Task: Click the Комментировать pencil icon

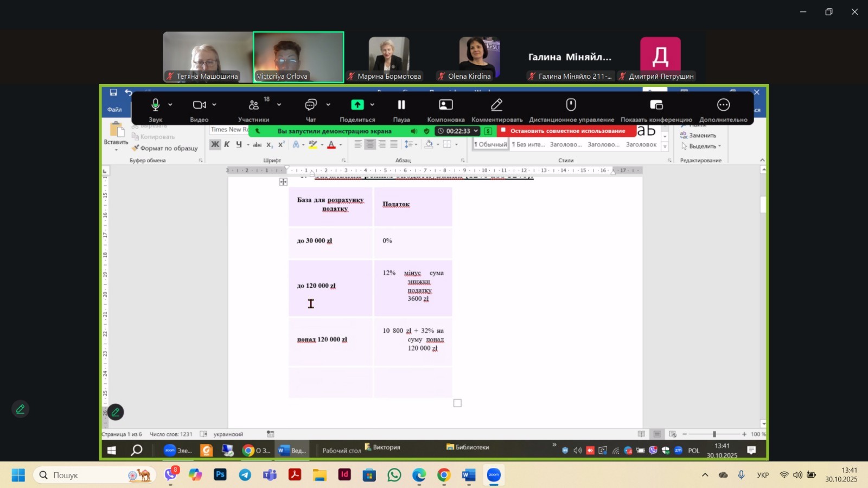Action: (x=496, y=105)
